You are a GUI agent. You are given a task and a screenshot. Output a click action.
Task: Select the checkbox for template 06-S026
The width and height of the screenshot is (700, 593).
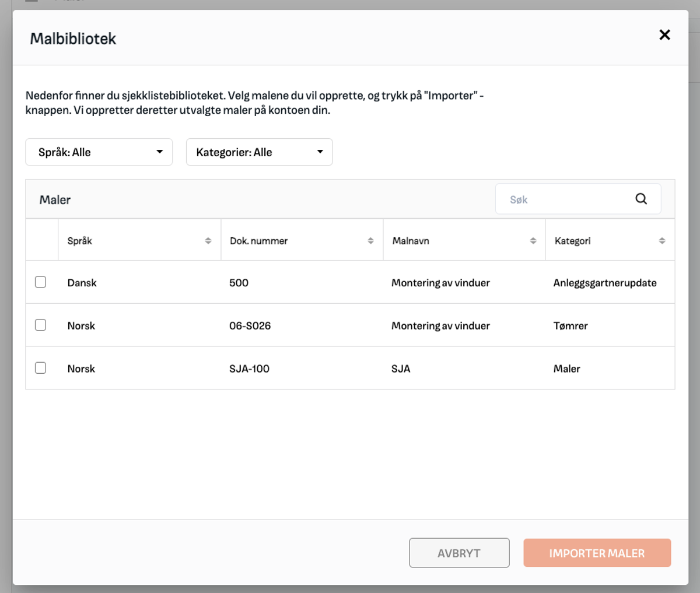[x=40, y=325]
